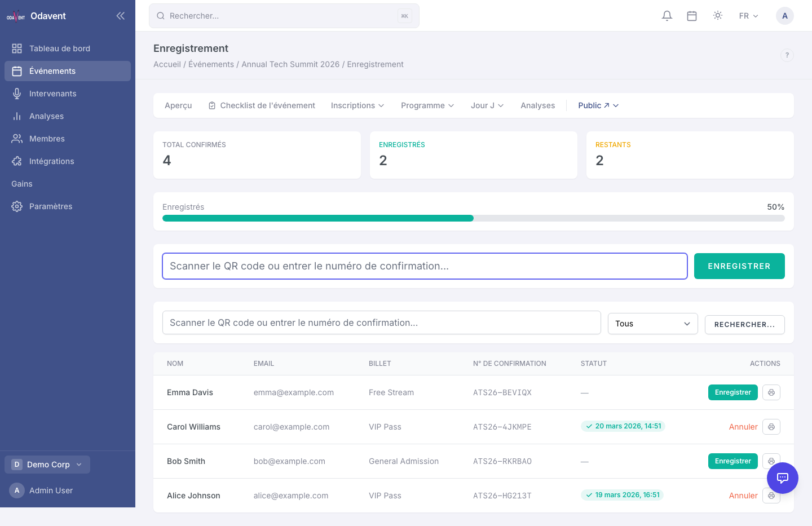Screen dimensions: 812x526
Task: Click the Enregistrés progress bar
Action: click(474, 218)
